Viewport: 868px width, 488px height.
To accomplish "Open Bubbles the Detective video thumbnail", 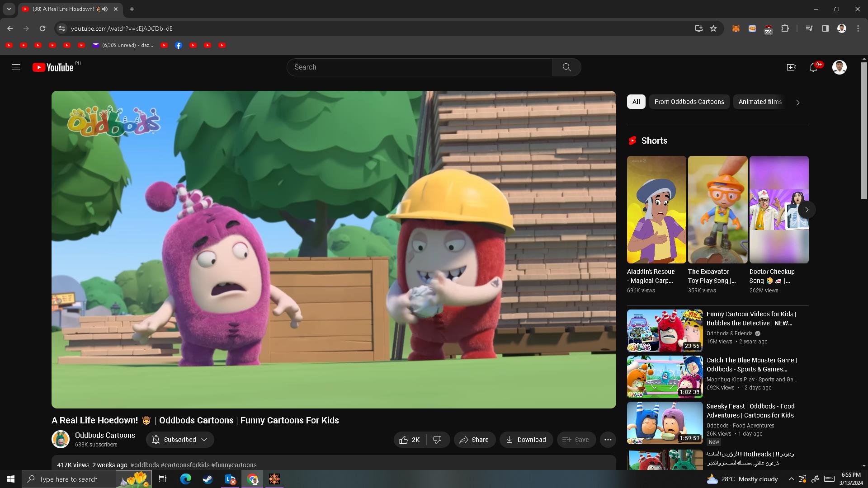I will (x=665, y=331).
